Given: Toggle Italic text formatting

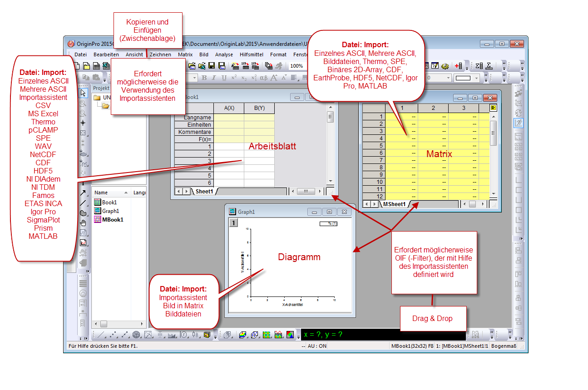Looking at the screenshot, I should click(214, 78).
